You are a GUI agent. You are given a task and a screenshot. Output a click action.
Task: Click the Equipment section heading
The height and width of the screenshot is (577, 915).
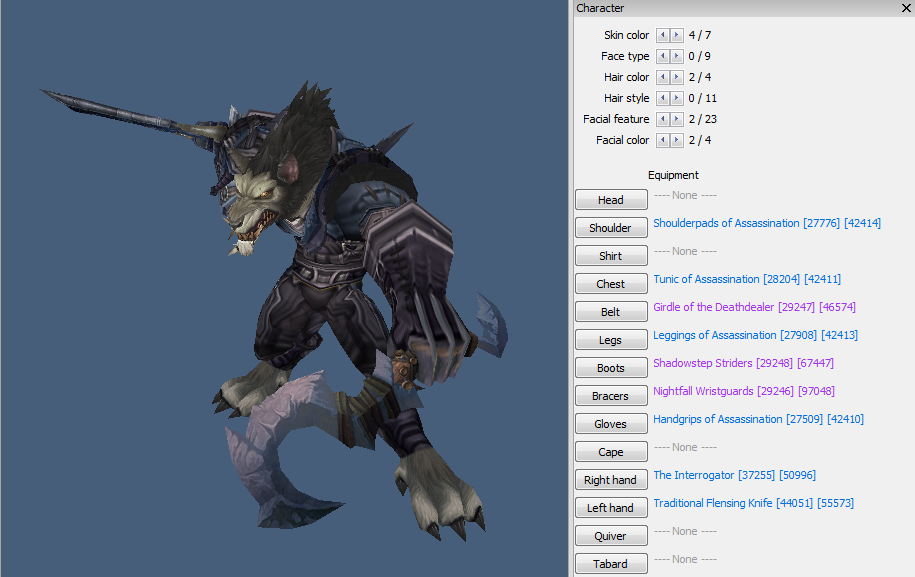(x=673, y=175)
